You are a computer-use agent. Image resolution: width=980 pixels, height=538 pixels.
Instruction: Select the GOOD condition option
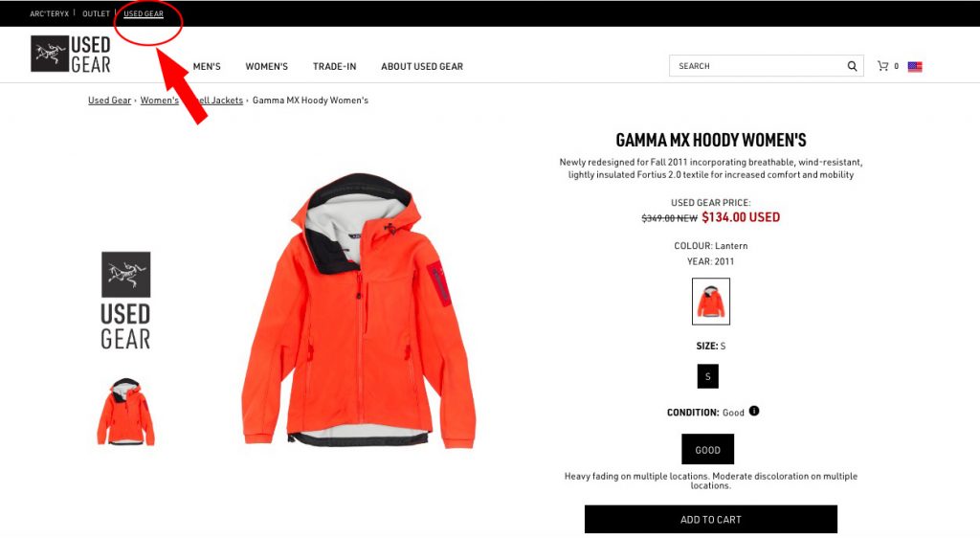coord(707,449)
